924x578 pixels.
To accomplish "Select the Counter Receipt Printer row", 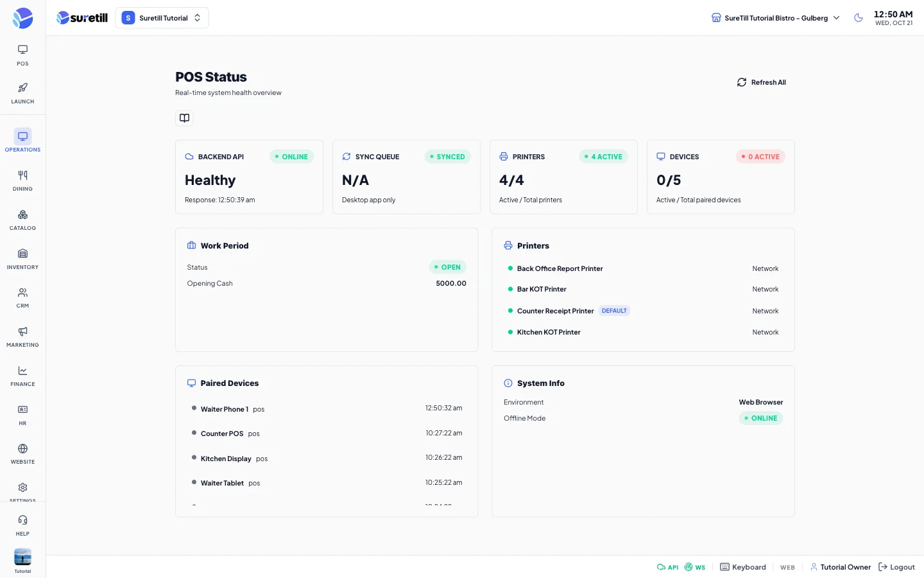I will click(x=643, y=311).
